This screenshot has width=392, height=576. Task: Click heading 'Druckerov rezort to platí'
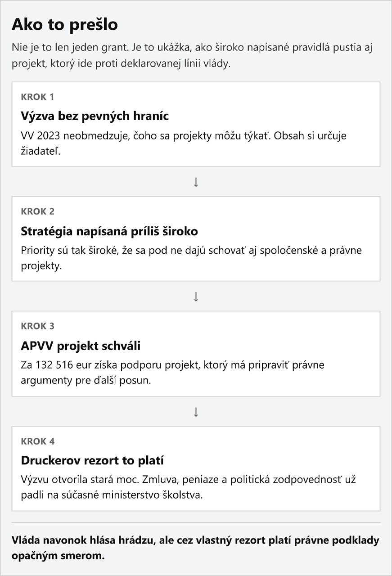pos(92,461)
